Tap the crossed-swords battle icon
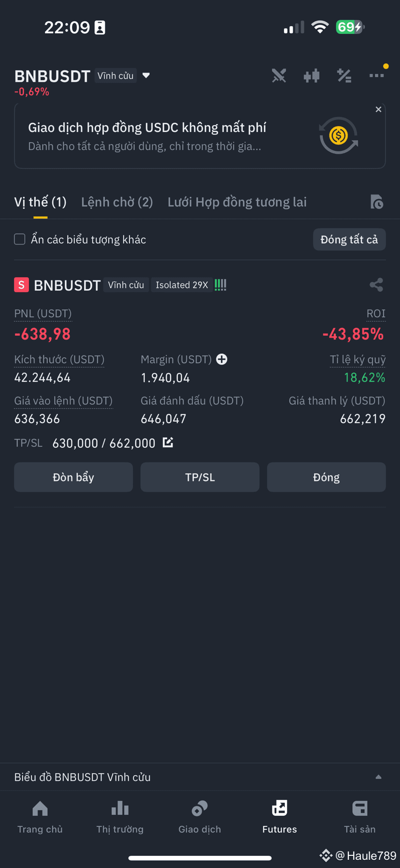Viewport: 400px width, 868px height. coord(279,76)
